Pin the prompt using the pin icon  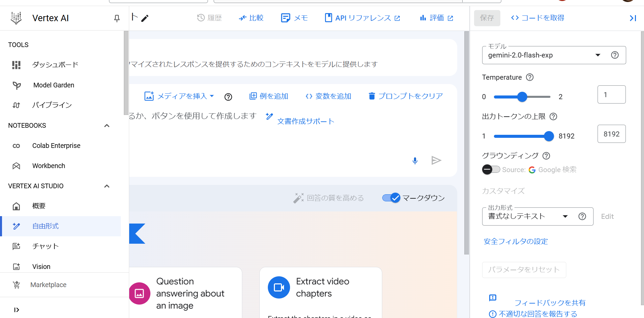click(116, 18)
